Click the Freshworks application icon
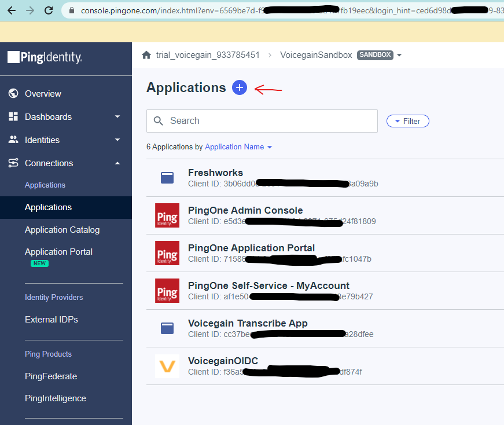 click(x=167, y=178)
